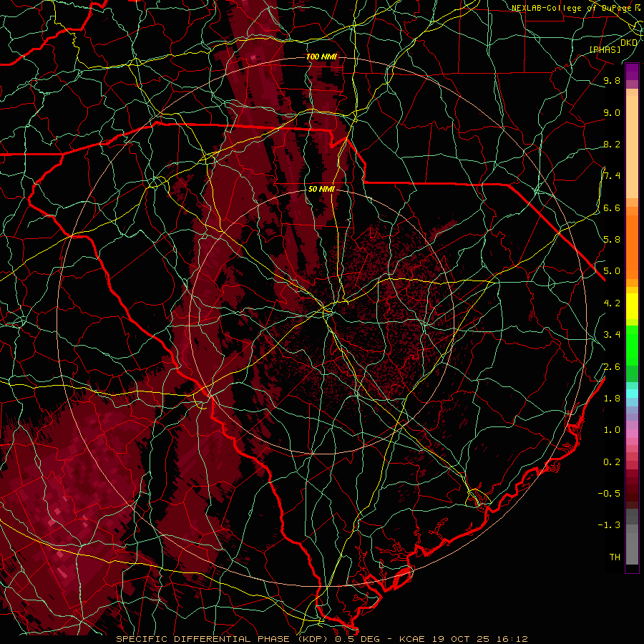
Task: Click the [PHAS] legend unit label
Action: click(x=605, y=49)
